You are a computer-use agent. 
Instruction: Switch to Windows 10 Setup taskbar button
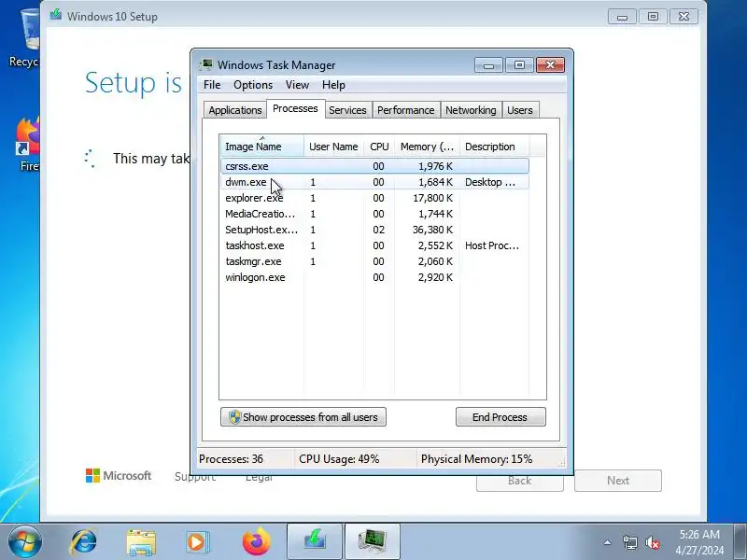click(315, 542)
